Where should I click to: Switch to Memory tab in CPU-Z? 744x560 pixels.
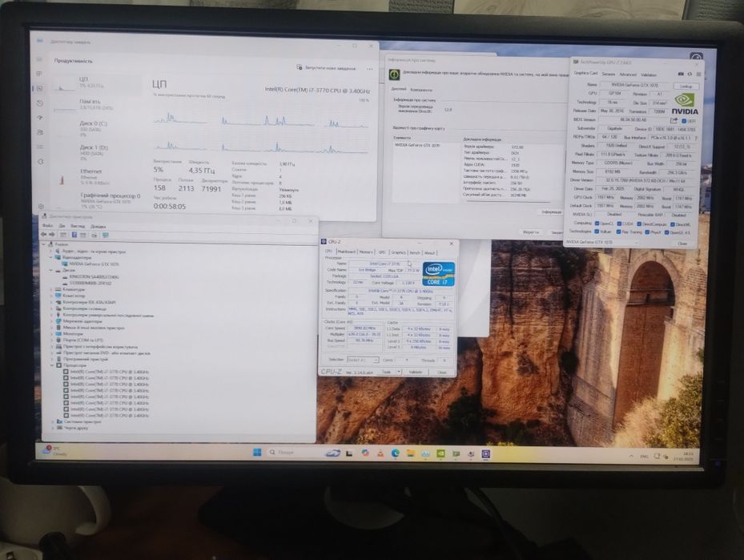366,252
